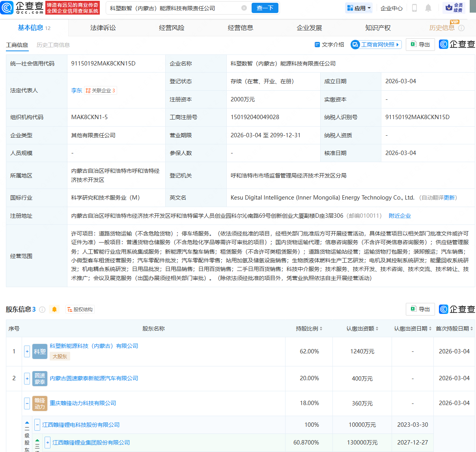Click the 科塑 shareholder logo avatar

(40, 351)
